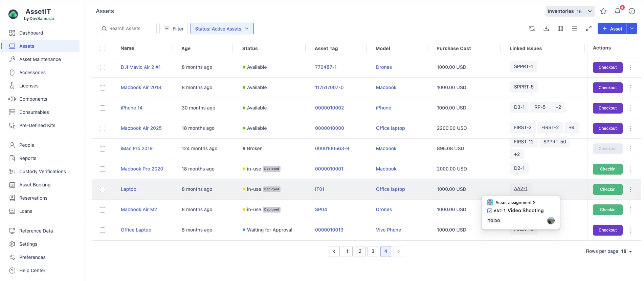Click the AssetIT logo icon
The height and width of the screenshot is (281, 644).
click(13, 14)
